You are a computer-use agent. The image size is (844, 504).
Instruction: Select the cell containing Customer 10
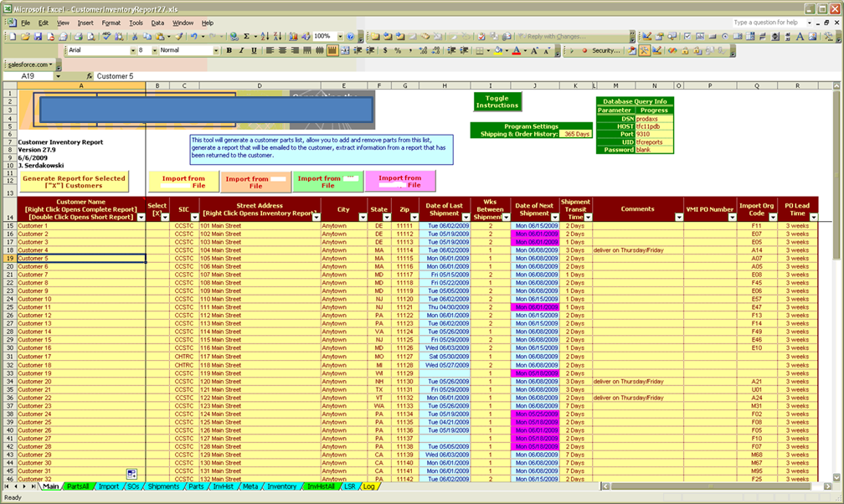[x=81, y=299]
